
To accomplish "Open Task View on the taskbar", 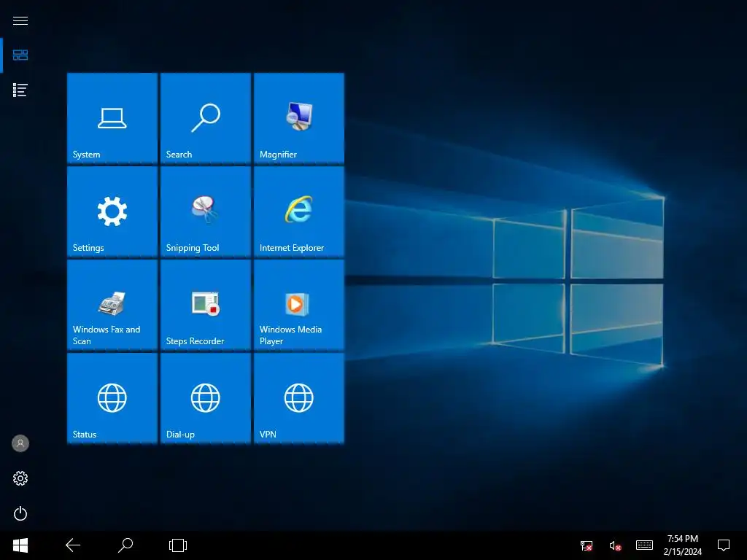I will click(178, 545).
